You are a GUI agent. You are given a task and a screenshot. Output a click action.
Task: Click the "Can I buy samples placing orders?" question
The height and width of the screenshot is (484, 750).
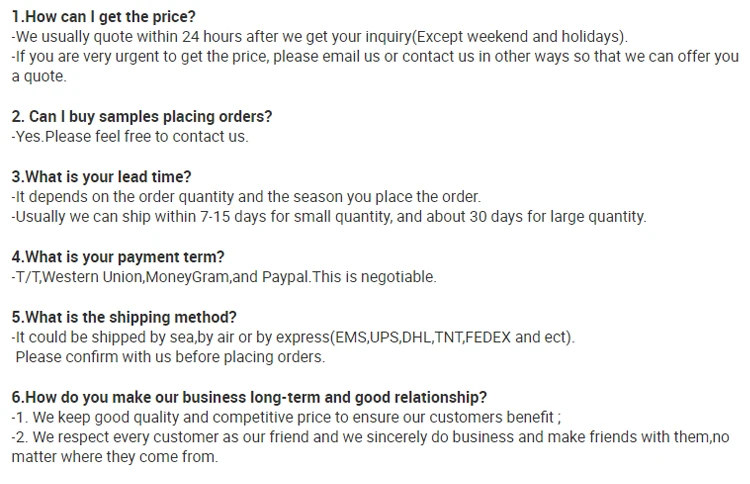pyautogui.click(x=141, y=117)
